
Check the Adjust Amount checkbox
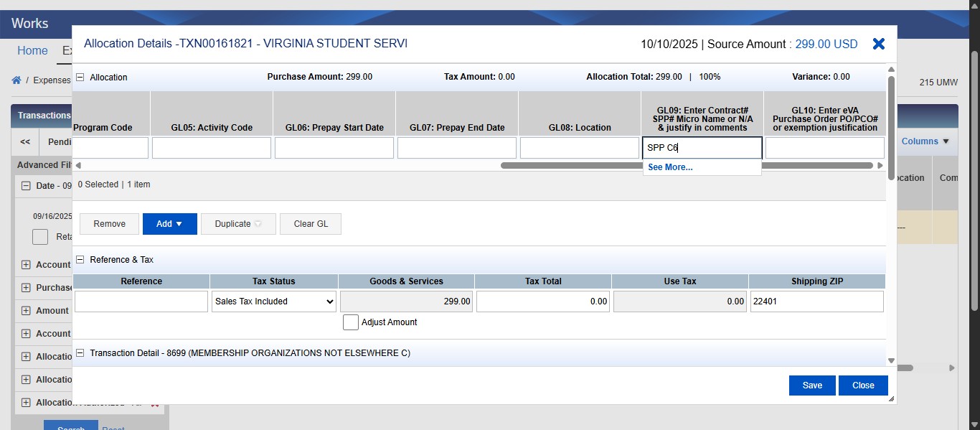coord(350,322)
